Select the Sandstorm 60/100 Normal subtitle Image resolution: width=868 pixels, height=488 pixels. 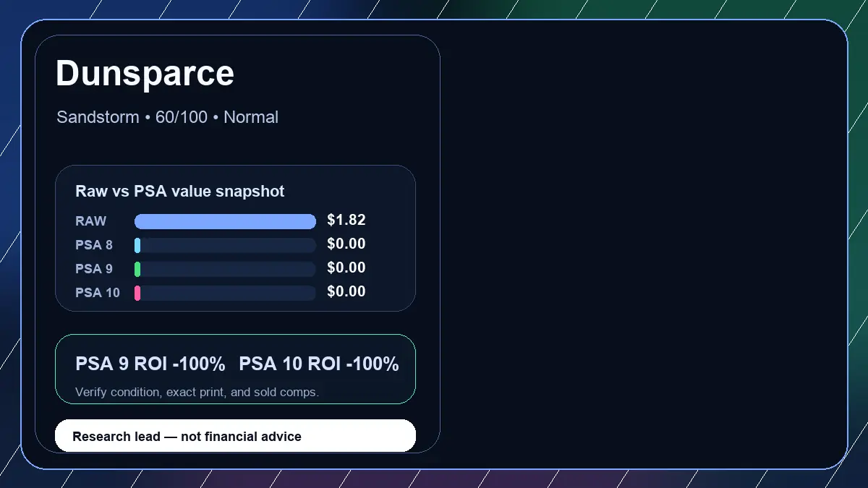tap(167, 117)
